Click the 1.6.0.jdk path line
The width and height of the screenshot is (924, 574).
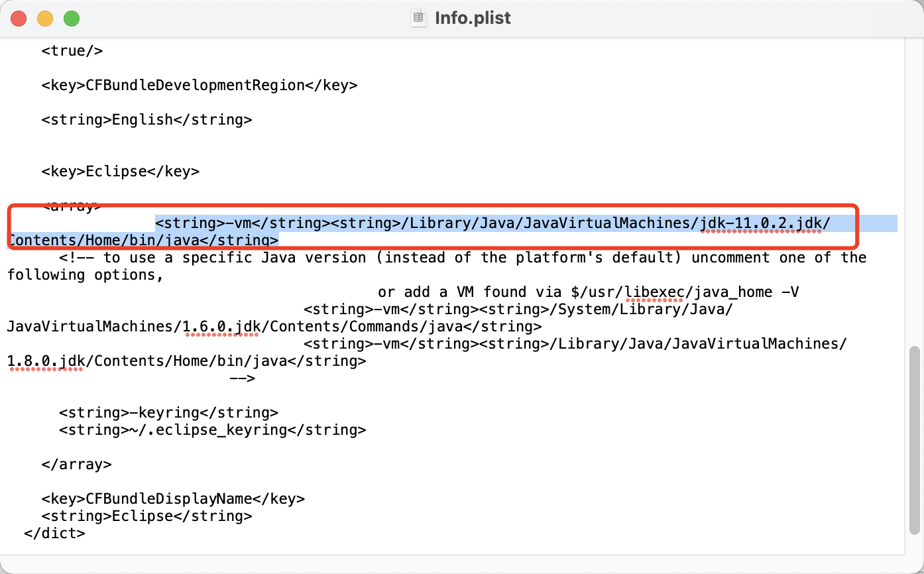274,326
